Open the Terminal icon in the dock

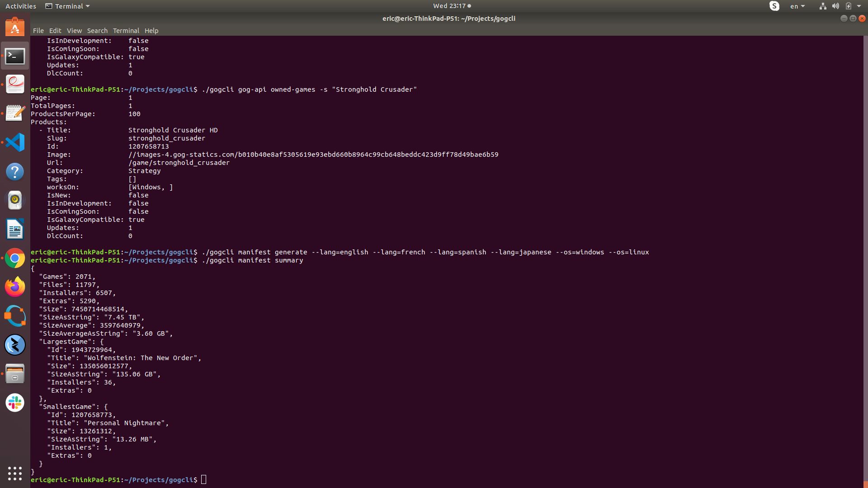pos(15,56)
